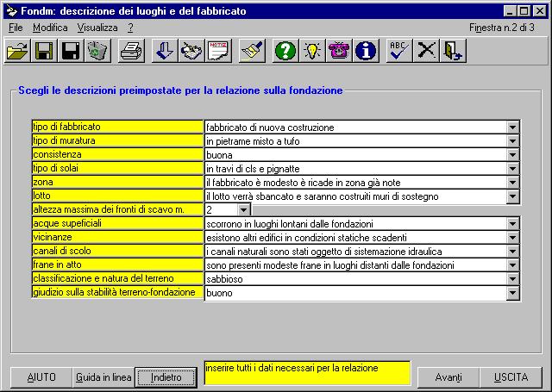
Task: Click the blue down arrow icon
Action: pos(164,52)
